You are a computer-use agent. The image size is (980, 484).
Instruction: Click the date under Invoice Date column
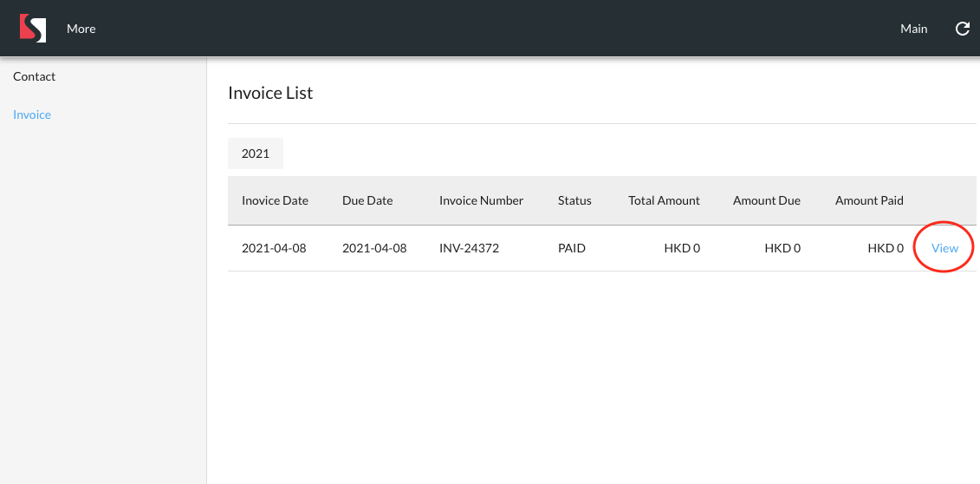(274, 248)
